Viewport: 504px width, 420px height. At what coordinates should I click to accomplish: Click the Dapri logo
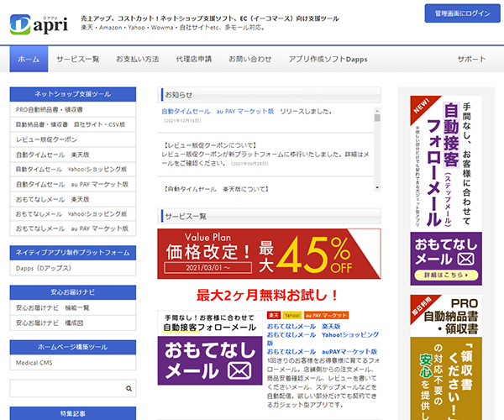point(39,24)
